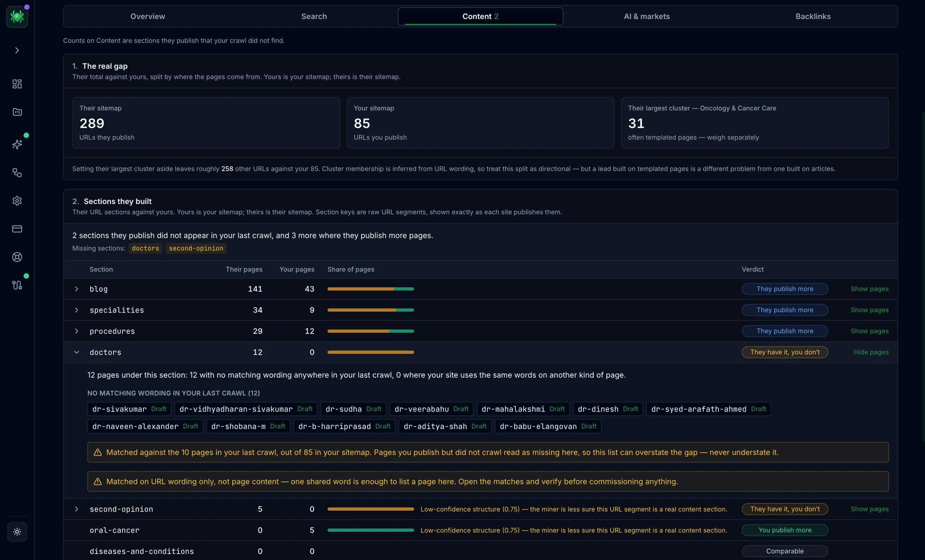Click the warning icon on crawl-match notice
Image resolution: width=925 pixels, height=560 pixels.
coord(98,453)
